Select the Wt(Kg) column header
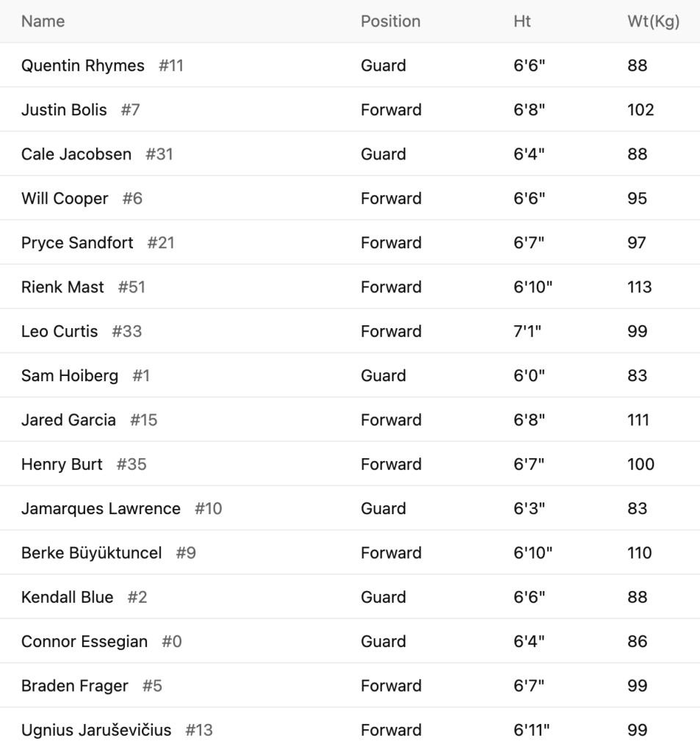Image resolution: width=700 pixels, height=752 pixels. point(649,21)
